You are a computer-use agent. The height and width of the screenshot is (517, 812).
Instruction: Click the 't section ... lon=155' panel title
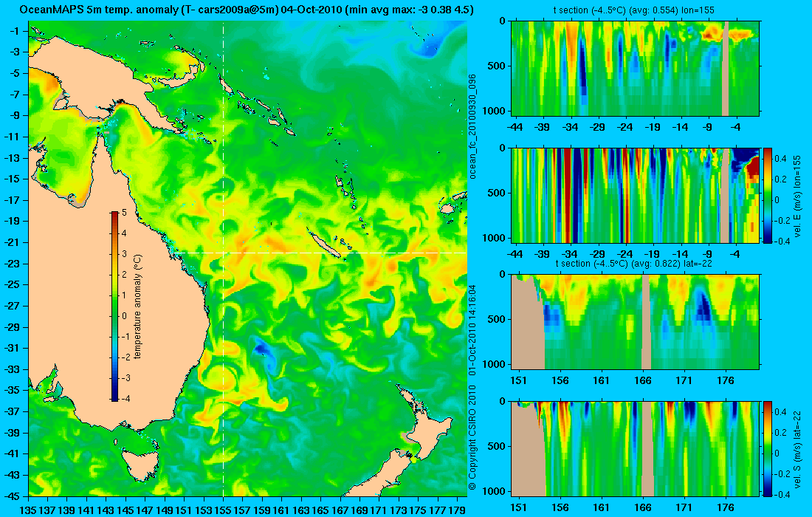click(x=635, y=10)
